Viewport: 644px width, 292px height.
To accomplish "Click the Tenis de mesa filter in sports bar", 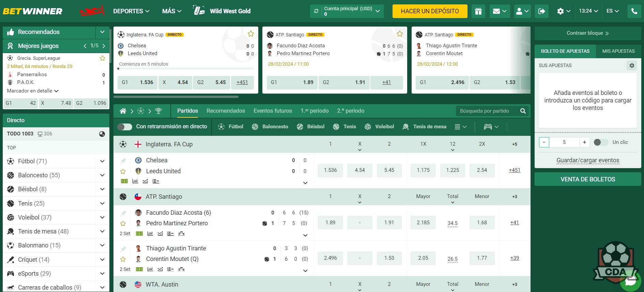I will [424, 127].
